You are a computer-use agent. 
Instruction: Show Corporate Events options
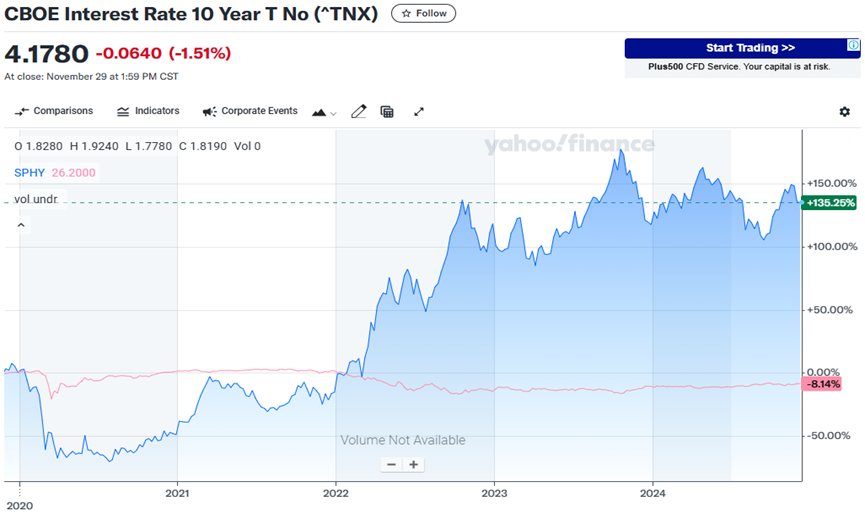coord(250,111)
